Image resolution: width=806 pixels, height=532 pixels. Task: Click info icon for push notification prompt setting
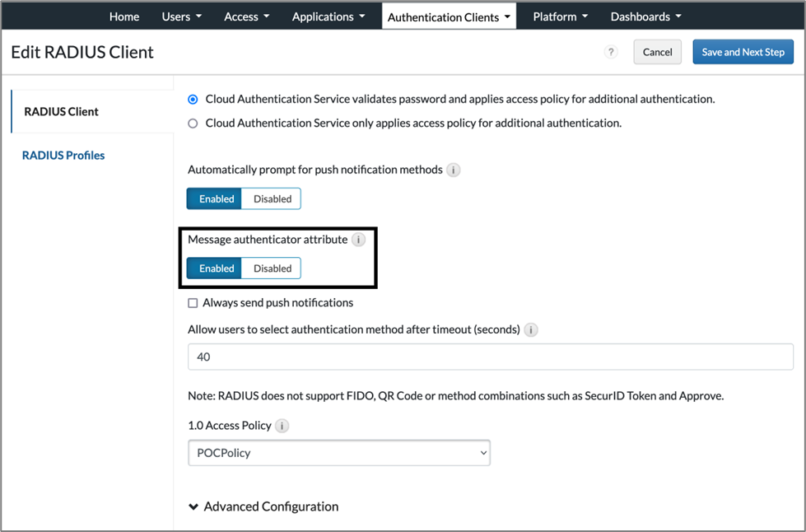click(x=451, y=170)
